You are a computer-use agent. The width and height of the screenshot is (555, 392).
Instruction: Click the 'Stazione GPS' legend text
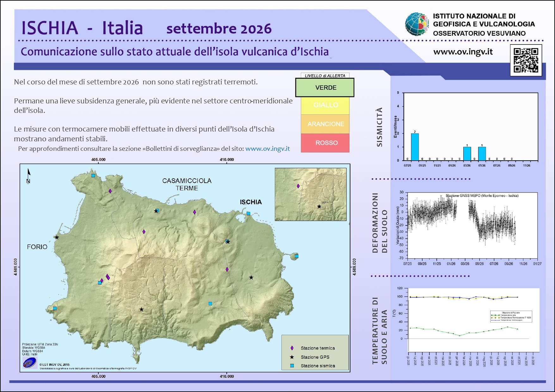[x=315, y=357]
